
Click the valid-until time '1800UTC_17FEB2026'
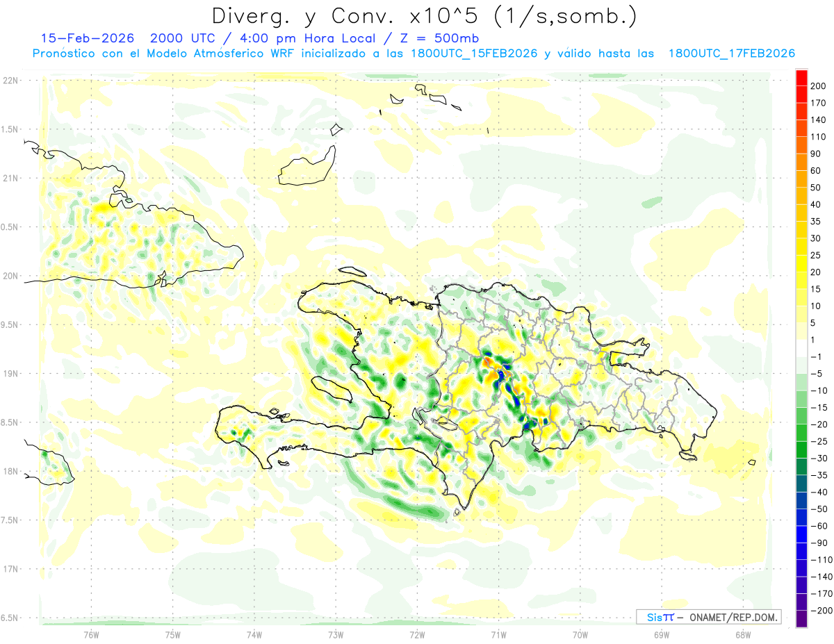click(732, 53)
